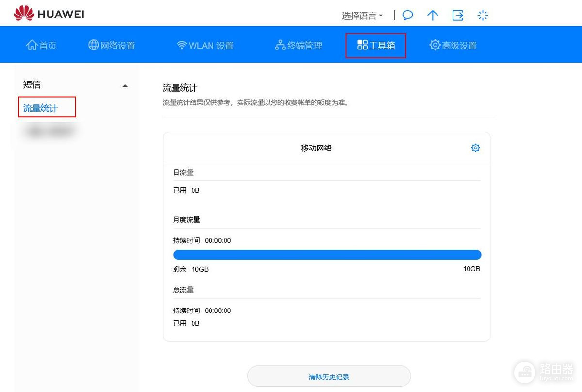The height and width of the screenshot is (392, 582).
Task: Click the 工具箱 grid icon
Action: pos(362,45)
